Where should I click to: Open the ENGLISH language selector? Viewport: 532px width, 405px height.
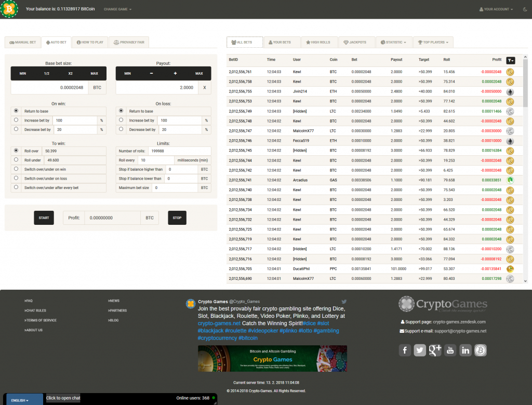(x=20, y=399)
